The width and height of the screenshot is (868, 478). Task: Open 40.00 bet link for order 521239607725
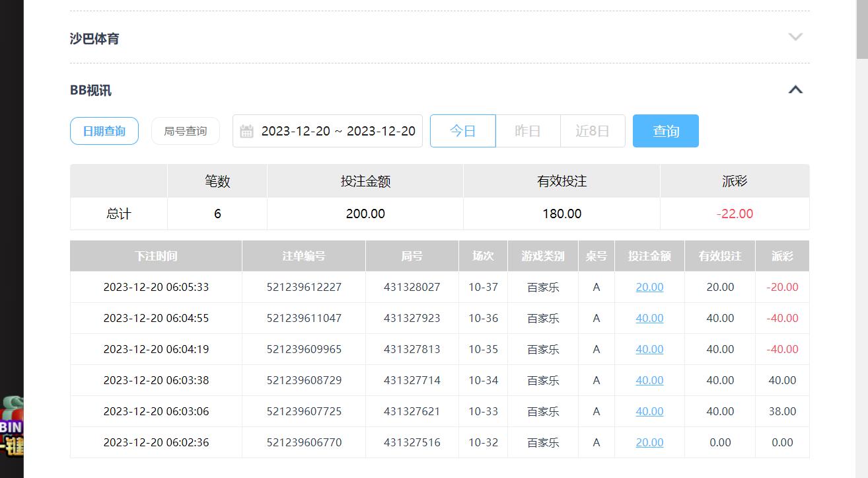pos(649,411)
